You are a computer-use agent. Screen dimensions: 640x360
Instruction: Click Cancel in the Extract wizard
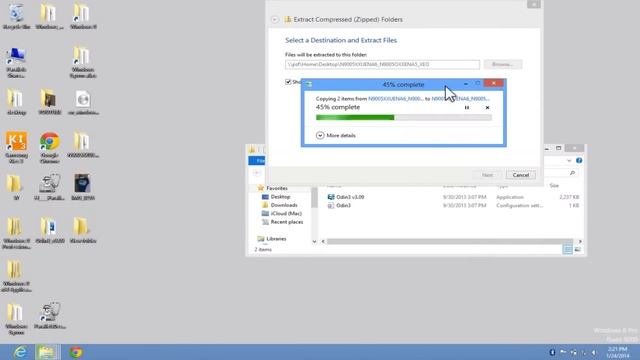click(x=521, y=175)
